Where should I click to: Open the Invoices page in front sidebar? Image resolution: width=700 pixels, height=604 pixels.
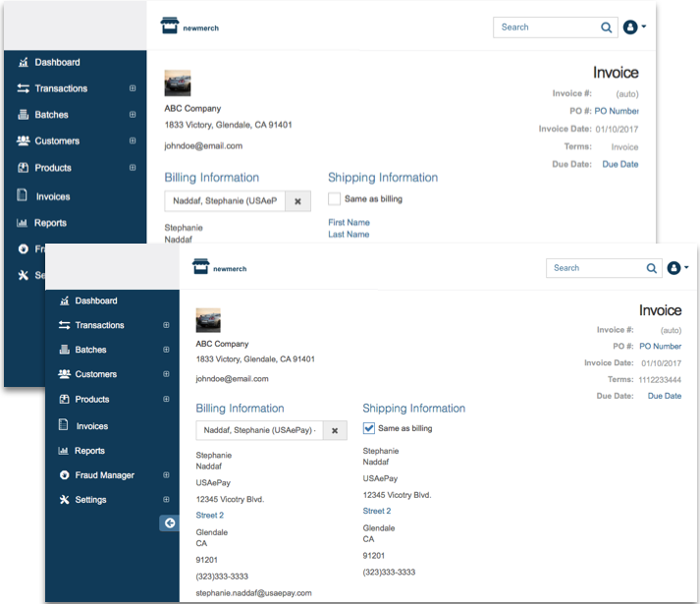point(91,426)
